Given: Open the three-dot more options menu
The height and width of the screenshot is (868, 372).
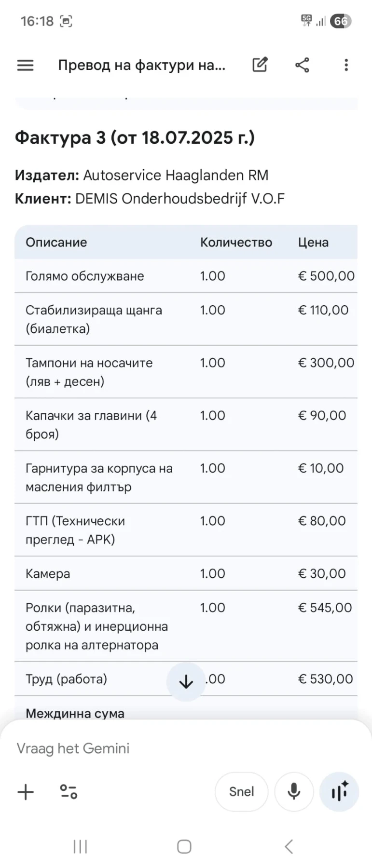Looking at the screenshot, I should point(346,65).
